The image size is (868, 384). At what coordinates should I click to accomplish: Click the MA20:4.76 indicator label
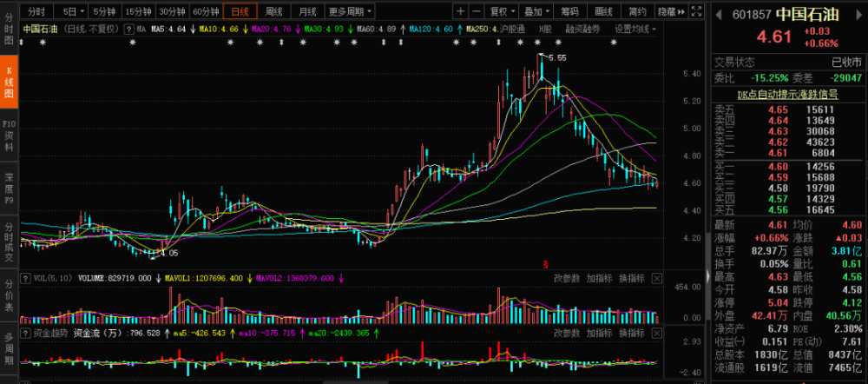(x=271, y=30)
